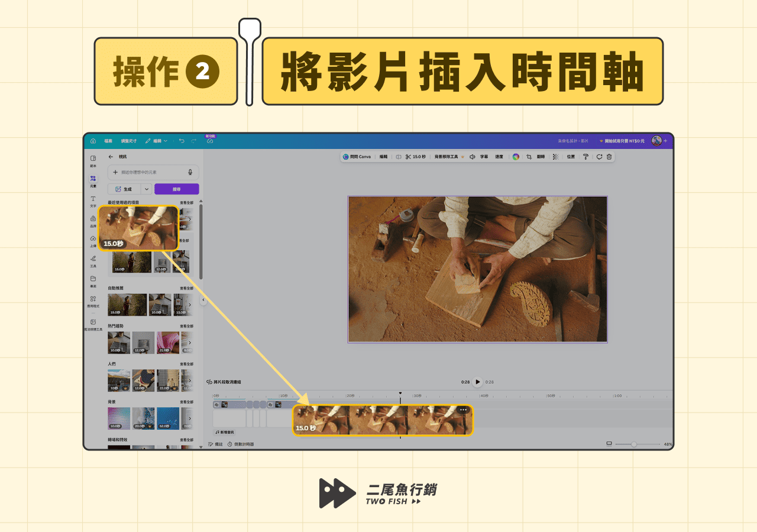Click the purple 搜尋 button

[x=177, y=189]
